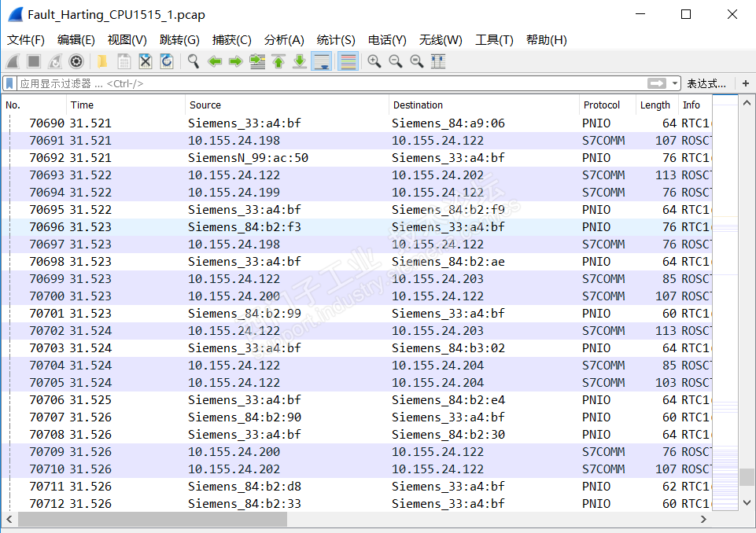Click the horizontal scrollbar thumb
The height and width of the screenshot is (533, 756).
tap(153, 519)
